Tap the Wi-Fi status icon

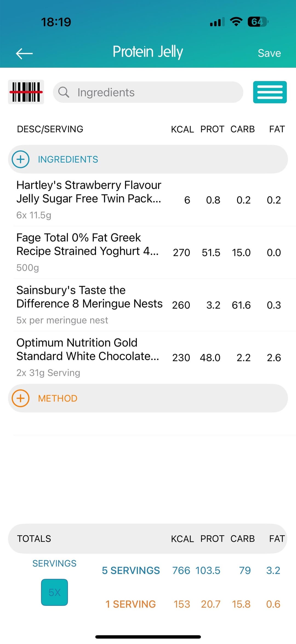236,21
